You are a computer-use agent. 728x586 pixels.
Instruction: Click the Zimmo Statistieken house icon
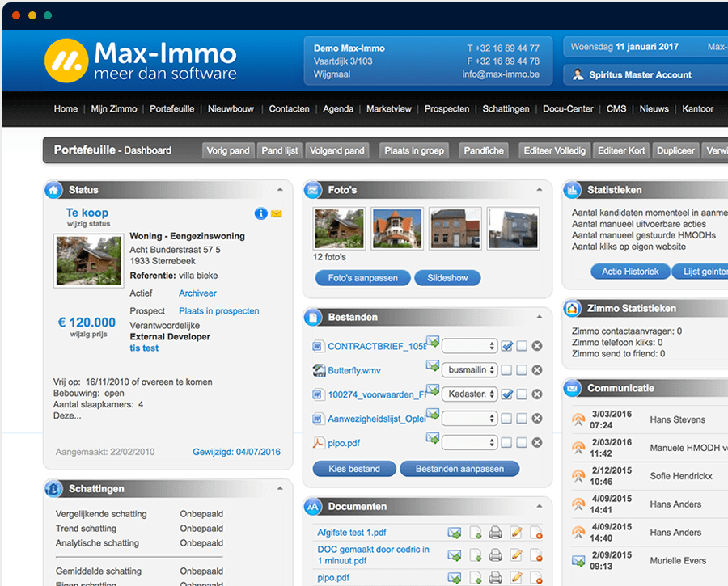pos(572,308)
